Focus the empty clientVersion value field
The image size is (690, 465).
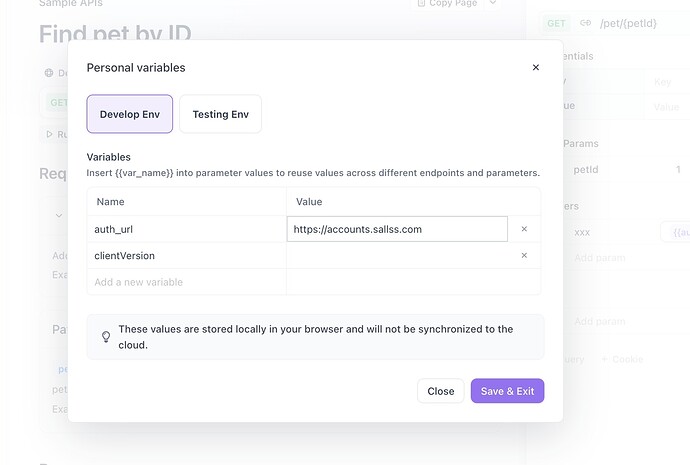click(x=397, y=256)
